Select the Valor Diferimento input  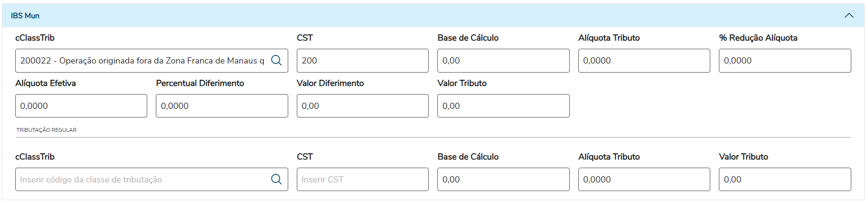(x=362, y=106)
